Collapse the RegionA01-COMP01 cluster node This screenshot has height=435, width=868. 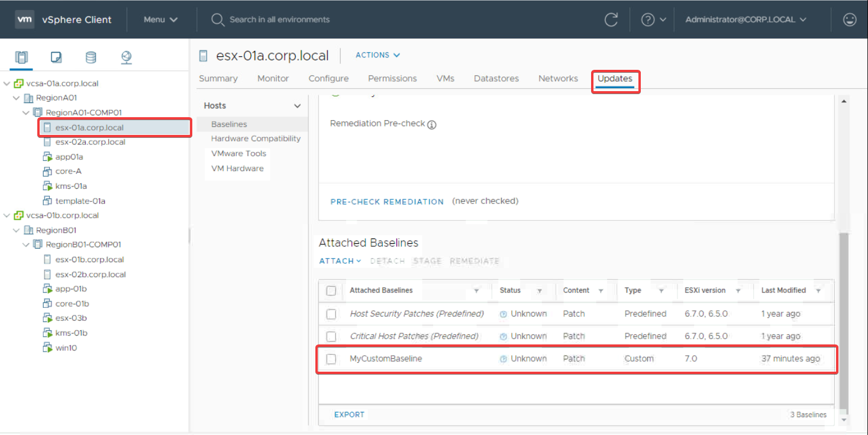[x=26, y=112]
